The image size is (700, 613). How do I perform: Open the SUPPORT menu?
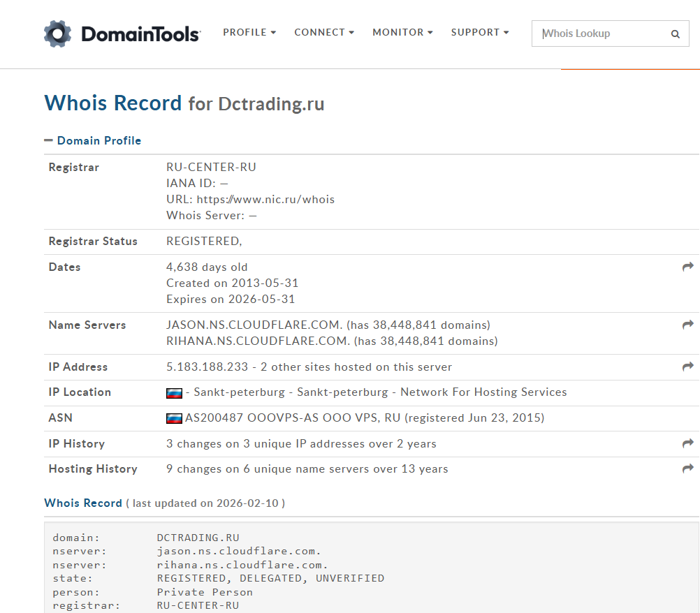(480, 32)
